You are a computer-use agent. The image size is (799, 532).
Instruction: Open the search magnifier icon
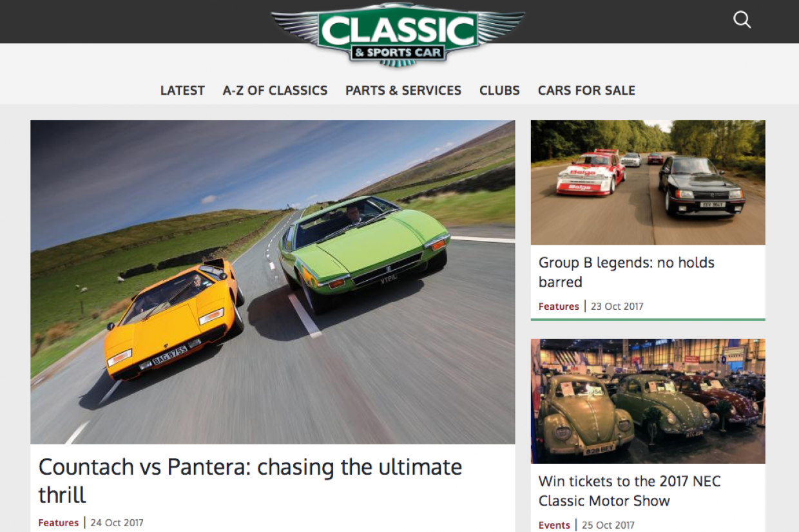742,20
